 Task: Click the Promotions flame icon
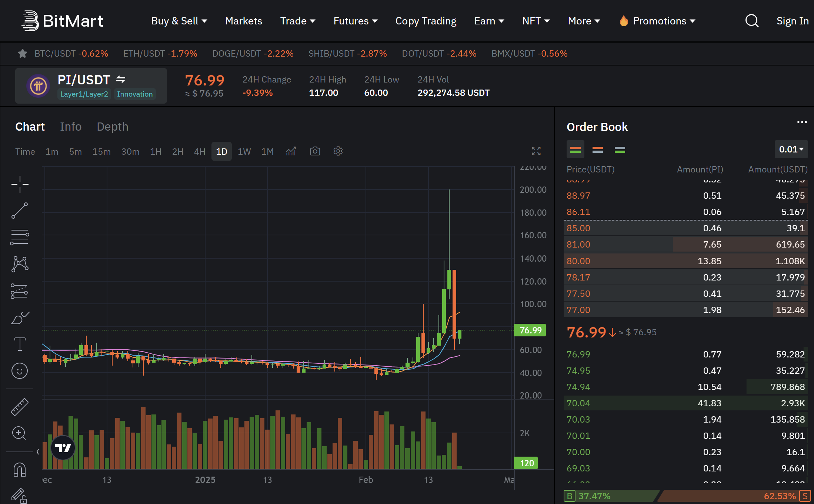624,21
